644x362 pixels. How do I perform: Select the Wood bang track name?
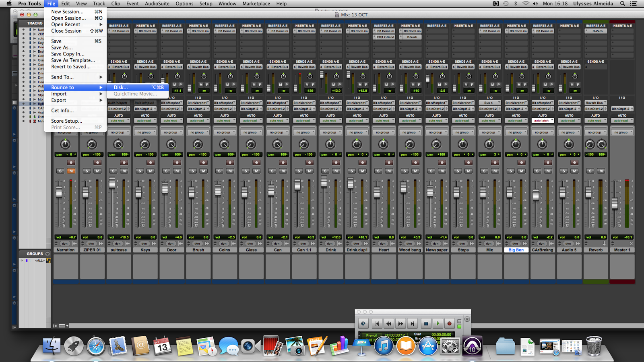(x=410, y=250)
